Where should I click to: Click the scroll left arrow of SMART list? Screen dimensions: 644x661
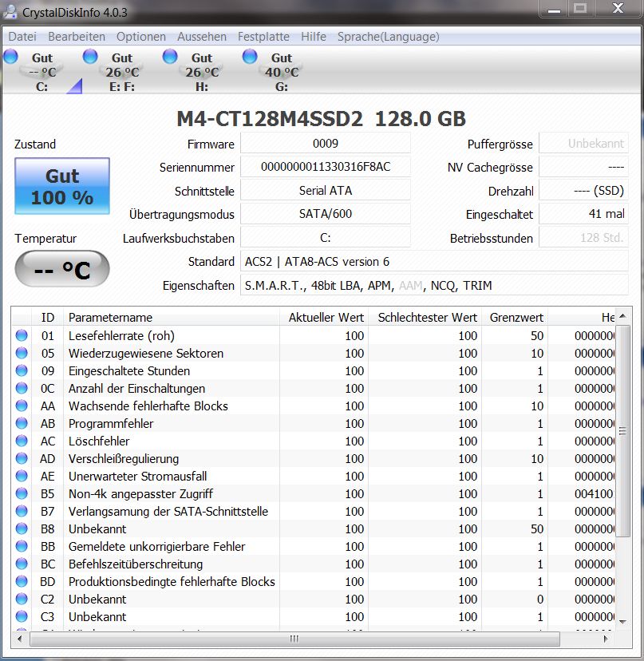click(x=19, y=639)
